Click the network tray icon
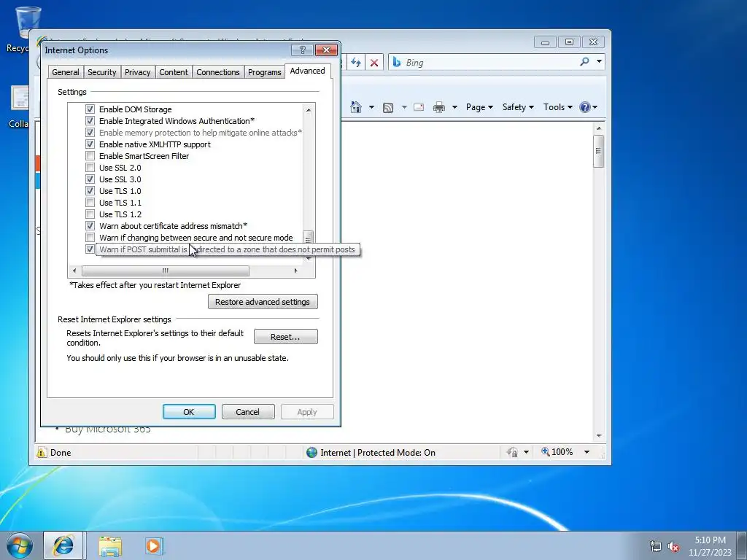The image size is (747, 560). click(x=656, y=547)
